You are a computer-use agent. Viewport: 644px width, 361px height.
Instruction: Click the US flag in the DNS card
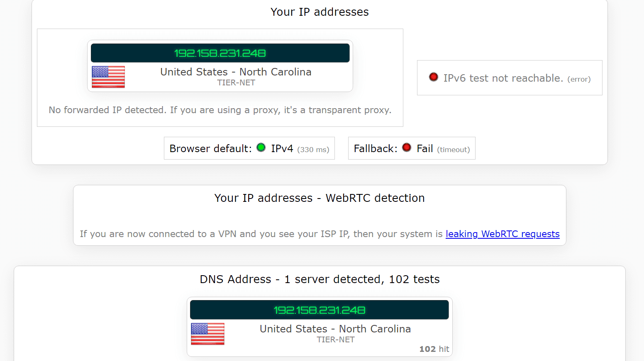[207, 334]
